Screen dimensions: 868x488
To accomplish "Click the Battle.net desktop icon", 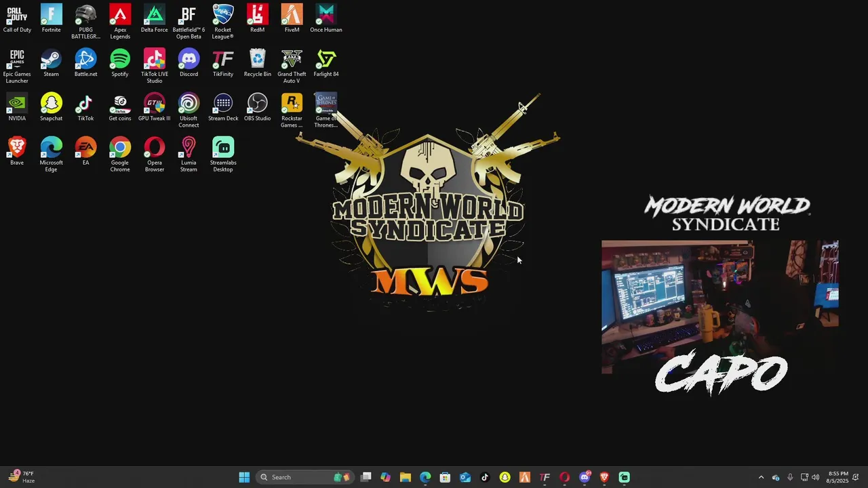I will point(85,63).
